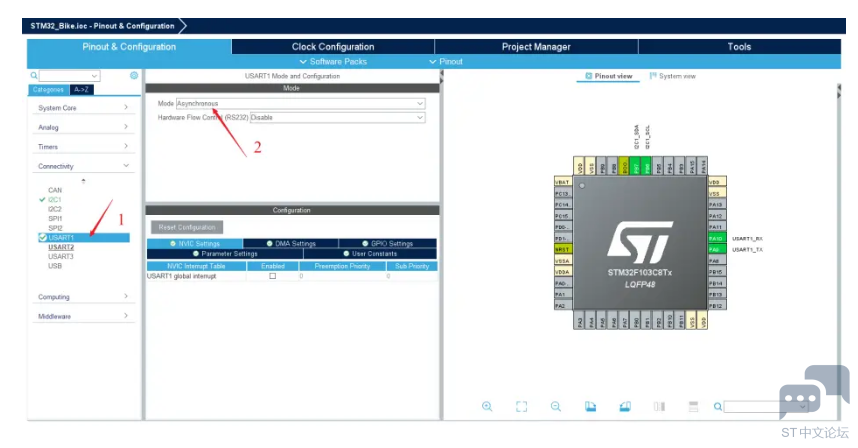
Task: Select the Pinout & Configuration tab
Action: pos(129,46)
